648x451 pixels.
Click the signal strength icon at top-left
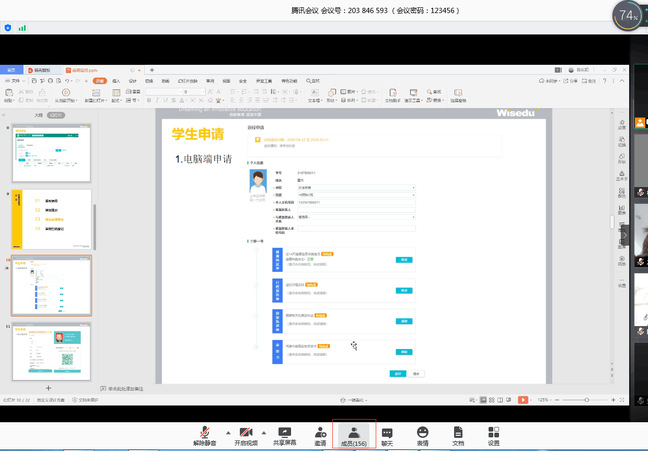point(22,29)
